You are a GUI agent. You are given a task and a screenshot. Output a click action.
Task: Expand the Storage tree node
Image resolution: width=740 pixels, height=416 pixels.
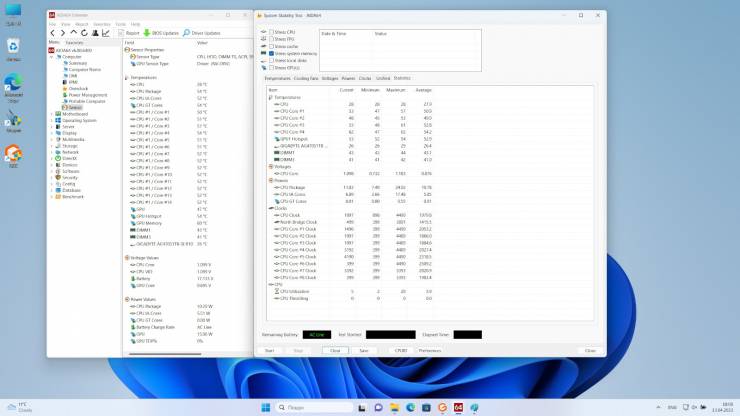tap(52, 146)
